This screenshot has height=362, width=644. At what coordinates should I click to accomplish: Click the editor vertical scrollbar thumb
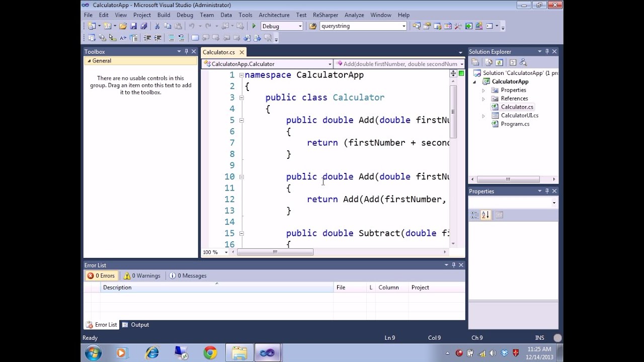(x=453, y=112)
